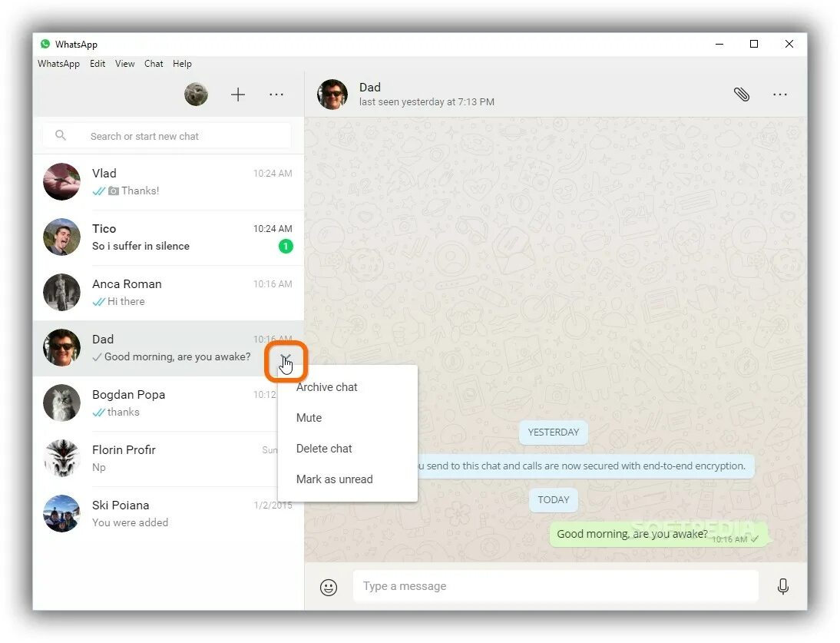Click Dad's name in conversation header
The width and height of the screenshot is (840, 643).
[370, 88]
